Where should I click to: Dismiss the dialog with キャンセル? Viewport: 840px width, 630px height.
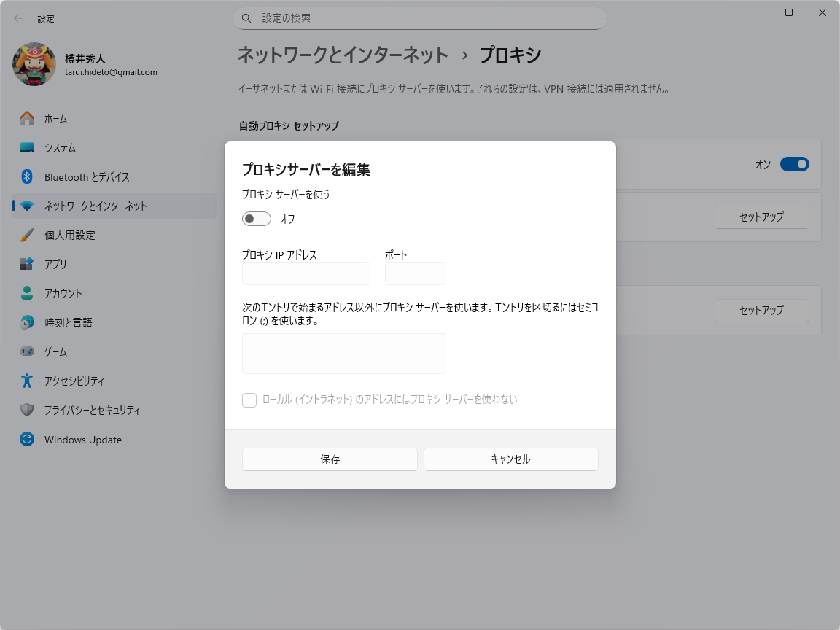510,459
